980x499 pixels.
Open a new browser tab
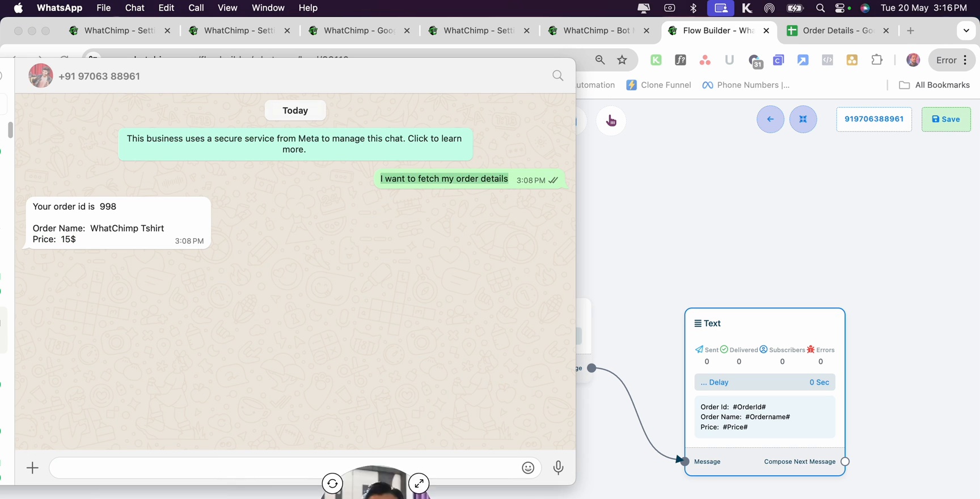tap(911, 31)
